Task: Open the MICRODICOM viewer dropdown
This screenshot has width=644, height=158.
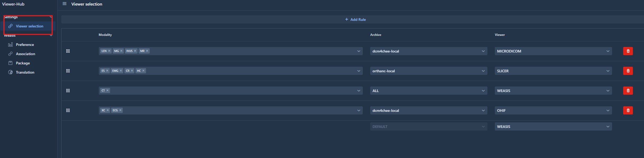Action: pos(553,51)
